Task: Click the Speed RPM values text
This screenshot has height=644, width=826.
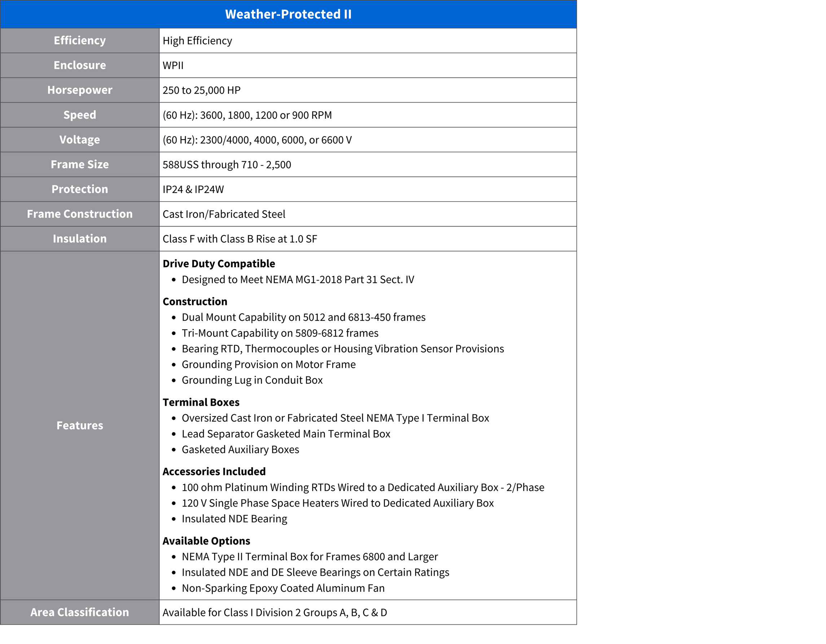Action: click(247, 115)
